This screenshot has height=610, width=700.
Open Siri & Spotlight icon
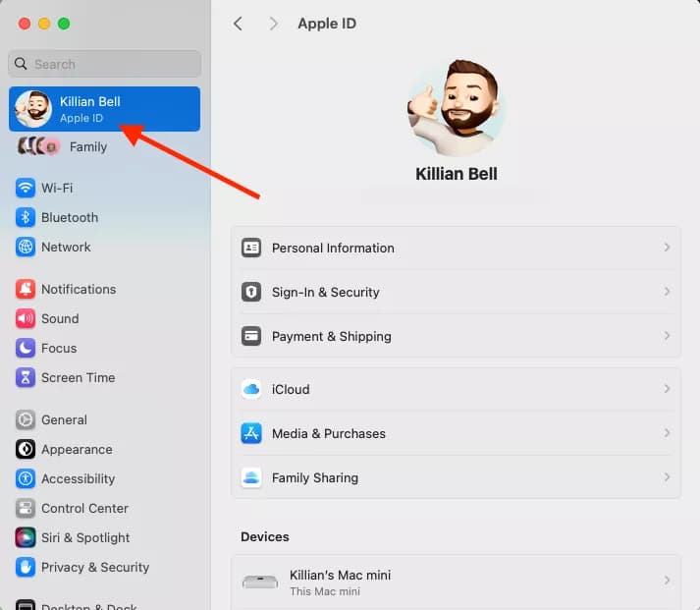(x=26, y=537)
